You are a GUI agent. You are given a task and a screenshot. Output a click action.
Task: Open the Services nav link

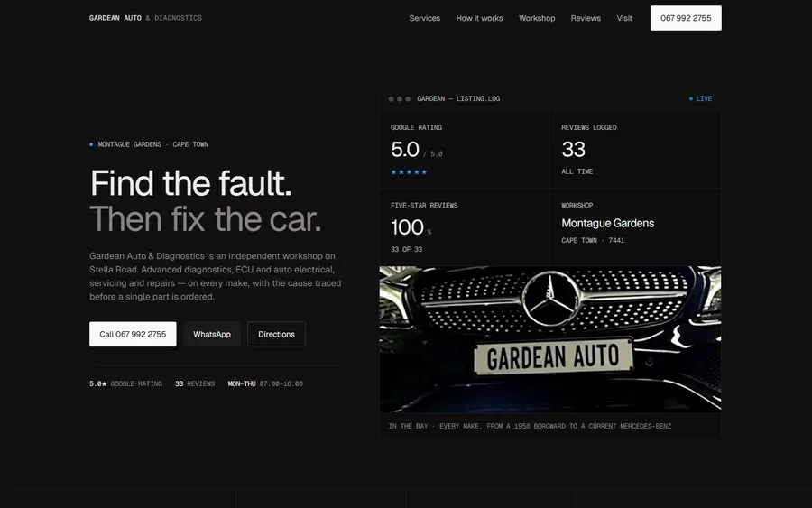[x=425, y=18]
